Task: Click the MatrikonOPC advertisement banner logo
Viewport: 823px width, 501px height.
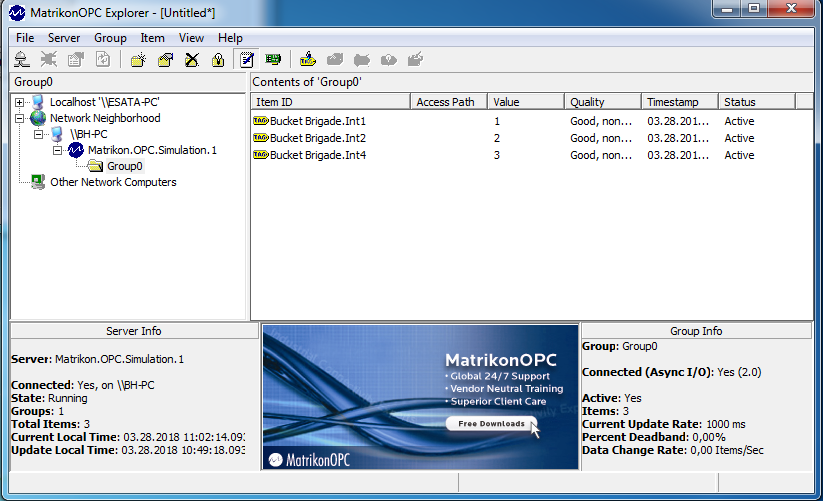Action: (310, 460)
